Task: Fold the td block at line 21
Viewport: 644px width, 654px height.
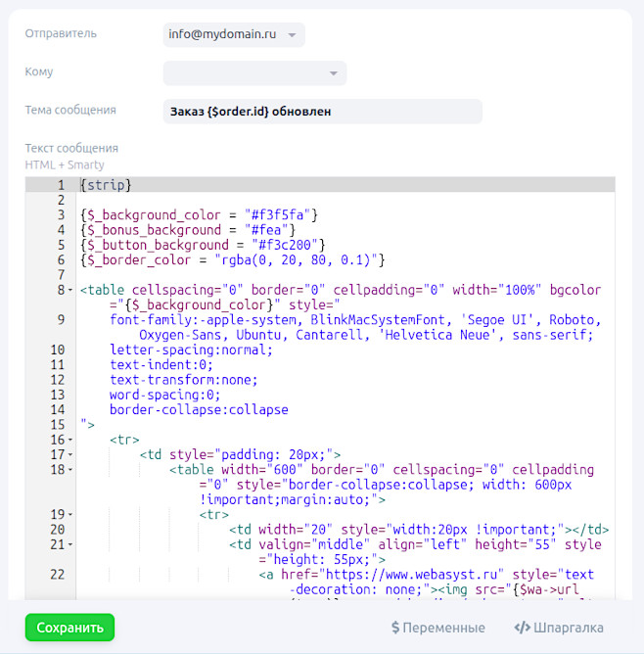Action: coord(70,544)
